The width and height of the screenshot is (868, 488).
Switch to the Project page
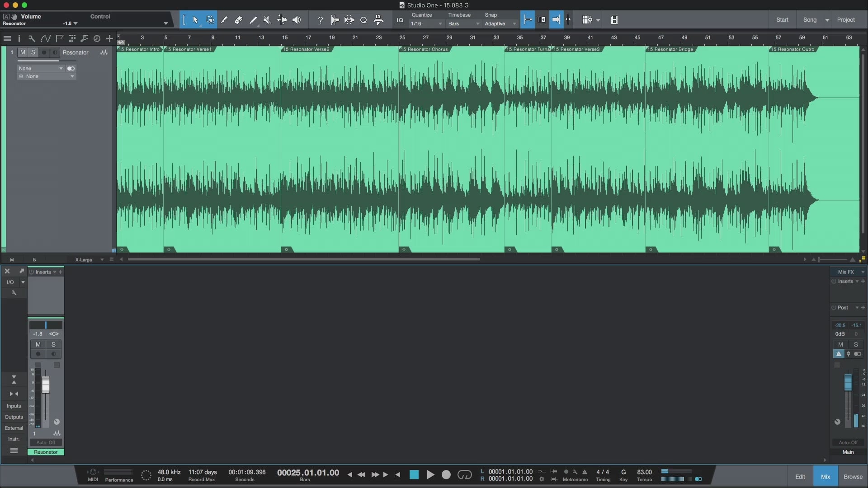845,20
